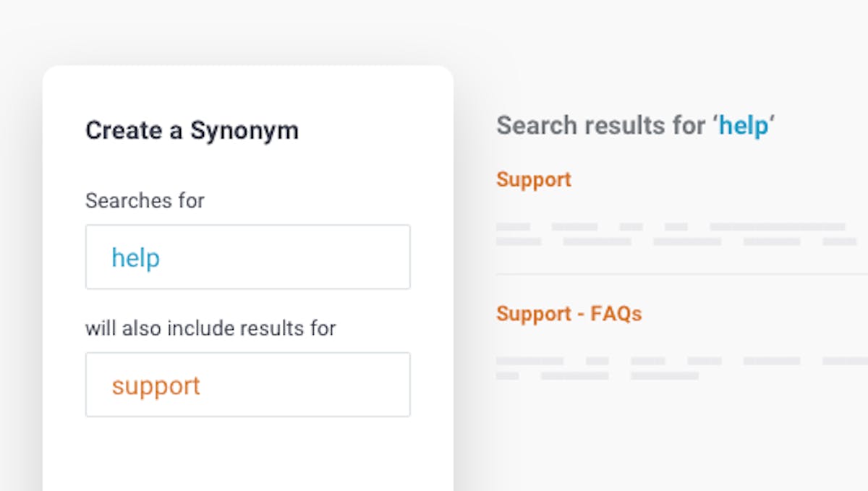
Task: Select the "Searches for" label
Action: pos(145,200)
